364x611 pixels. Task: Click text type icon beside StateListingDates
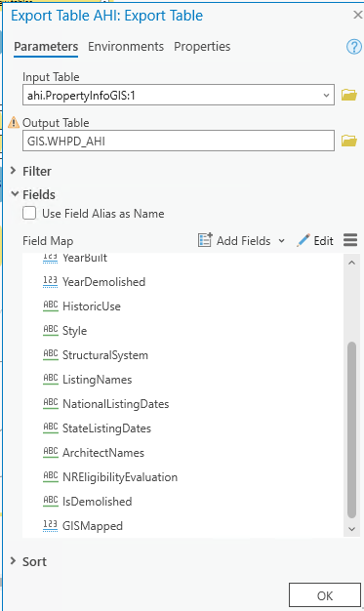[51, 428]
